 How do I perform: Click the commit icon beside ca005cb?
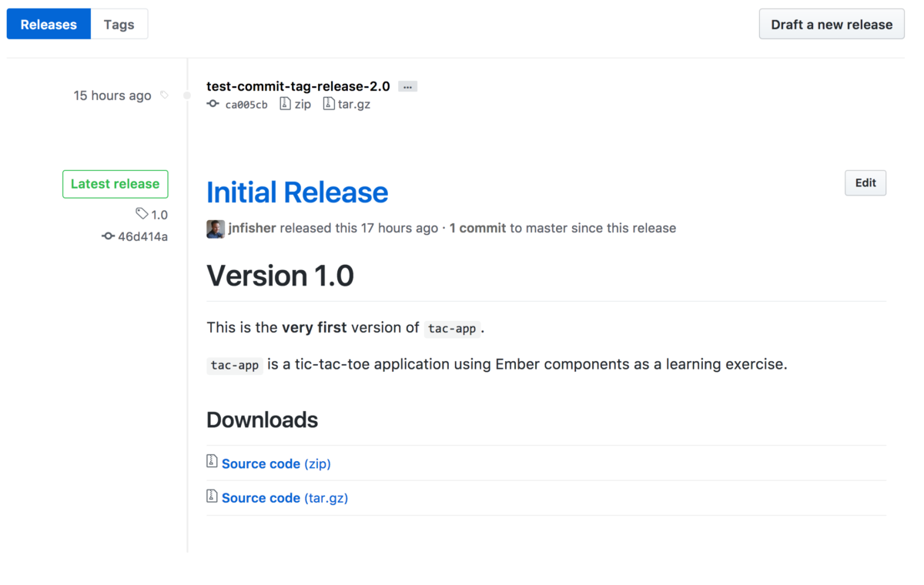(213, 104)
